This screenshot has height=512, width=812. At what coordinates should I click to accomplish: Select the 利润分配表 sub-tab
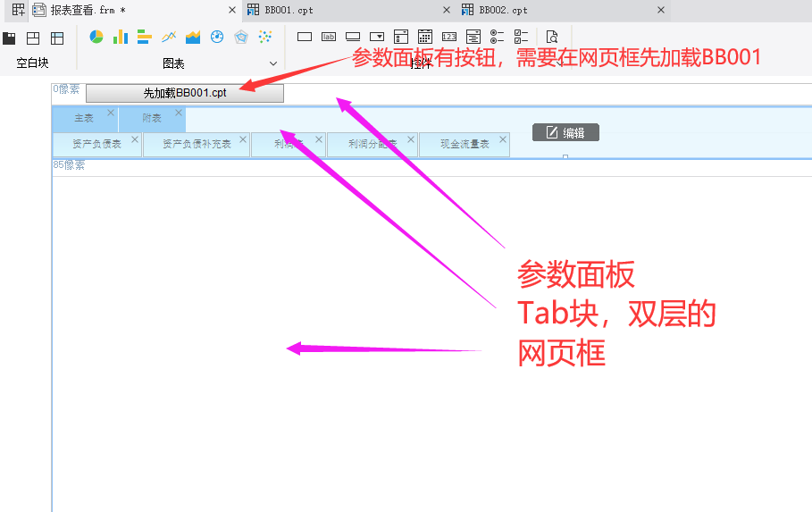point(373,144)
